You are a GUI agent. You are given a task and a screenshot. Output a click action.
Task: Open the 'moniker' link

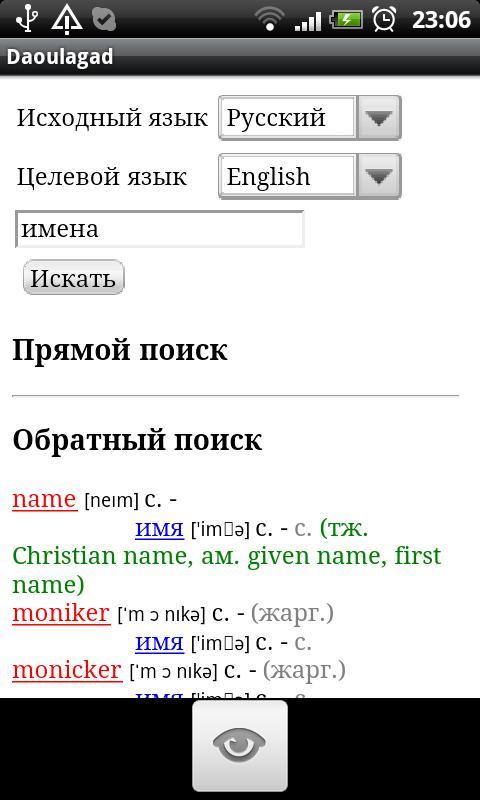pos(61,614)
